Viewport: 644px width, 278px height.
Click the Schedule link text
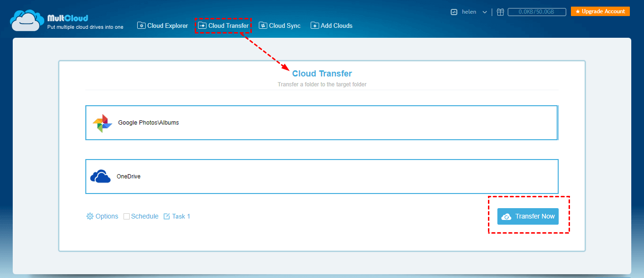[x=145, y=216]
